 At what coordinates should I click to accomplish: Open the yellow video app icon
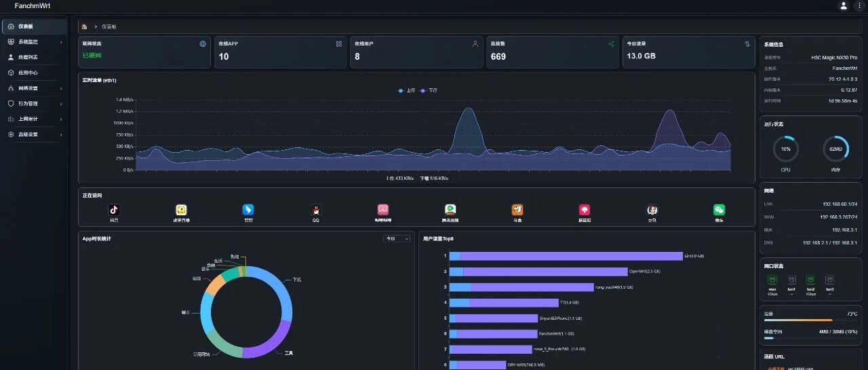point(181,210)
